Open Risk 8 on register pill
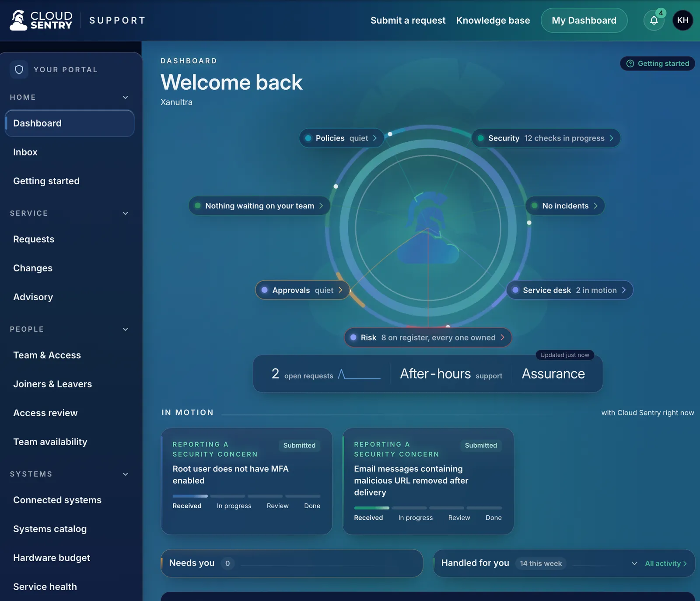 [x=428, y=337]
